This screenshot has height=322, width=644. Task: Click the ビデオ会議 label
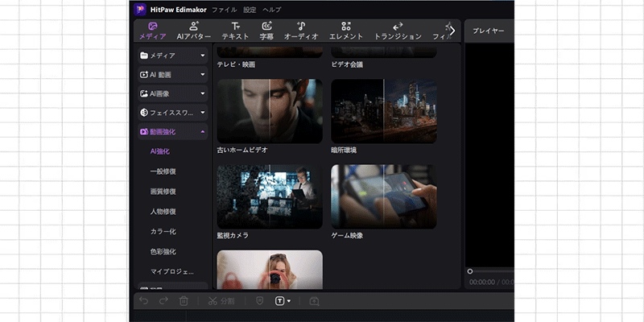[347, 64]
